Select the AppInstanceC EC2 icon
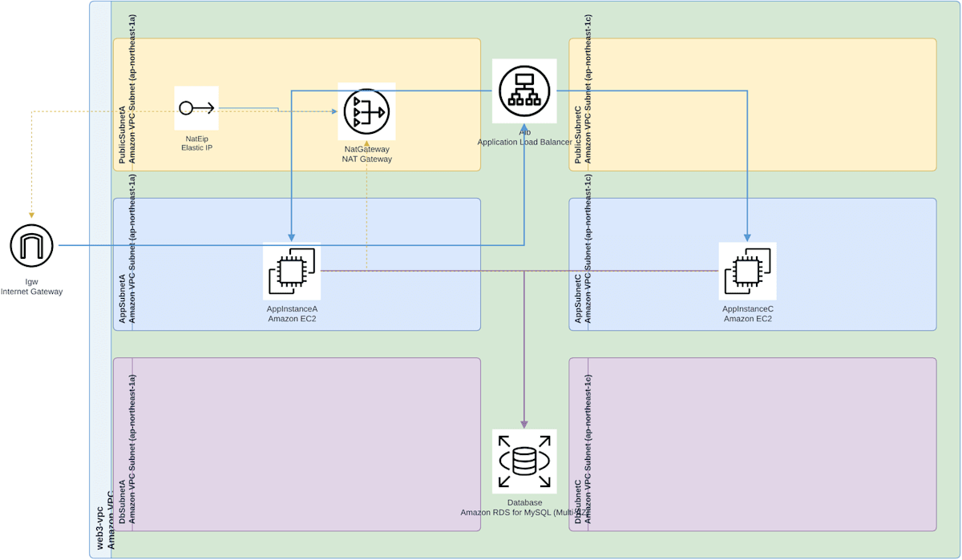 pos(747,272)
